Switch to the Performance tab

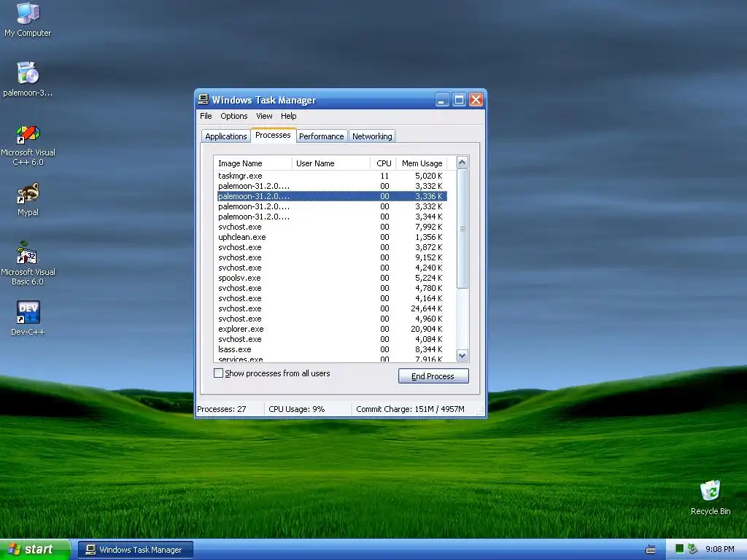click(x=322, y=136)
